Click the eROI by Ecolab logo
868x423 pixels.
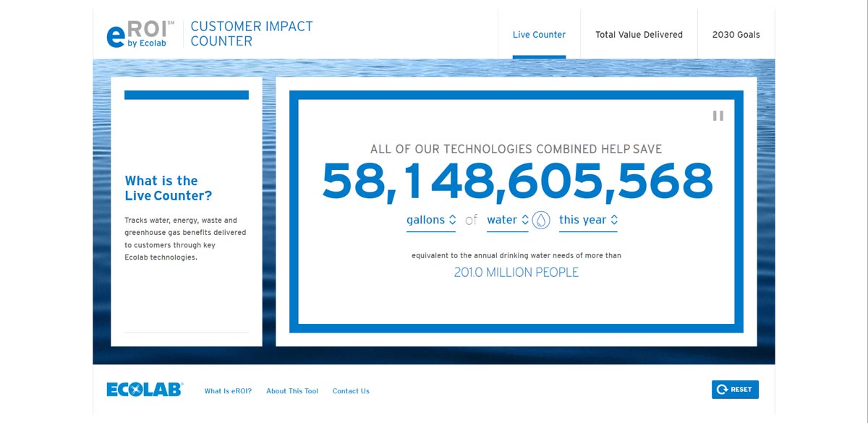pos(136,34)
